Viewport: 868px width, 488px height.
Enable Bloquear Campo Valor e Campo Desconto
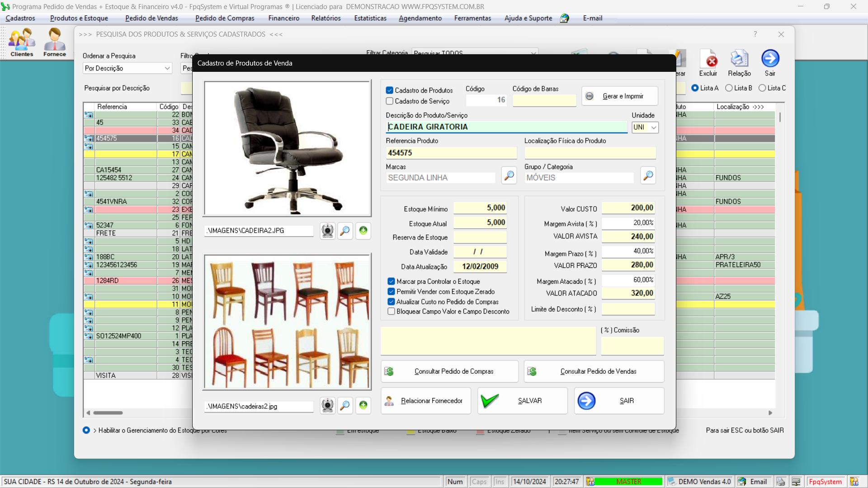click(x=392, y=311)
